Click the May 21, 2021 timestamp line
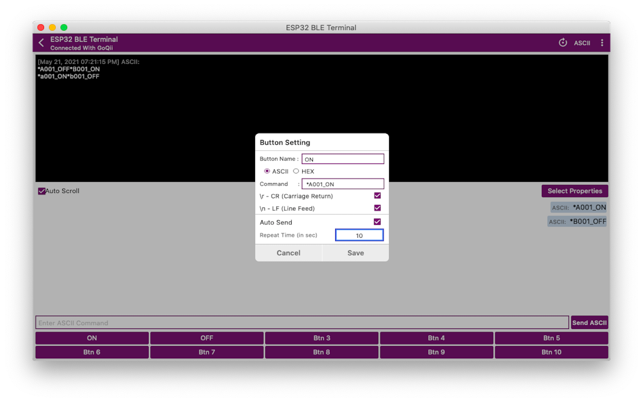643x402 pixels. 89,62
